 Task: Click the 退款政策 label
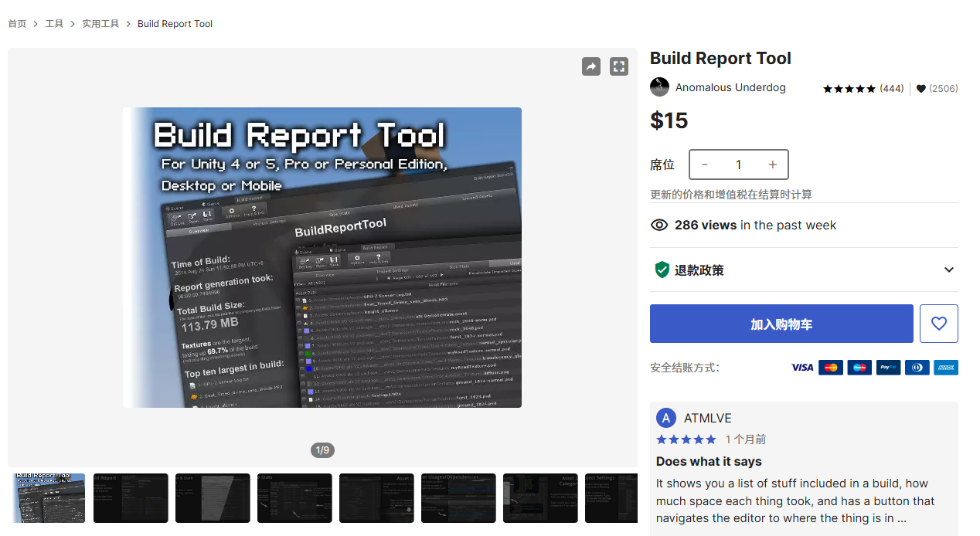tap(699, 270)
